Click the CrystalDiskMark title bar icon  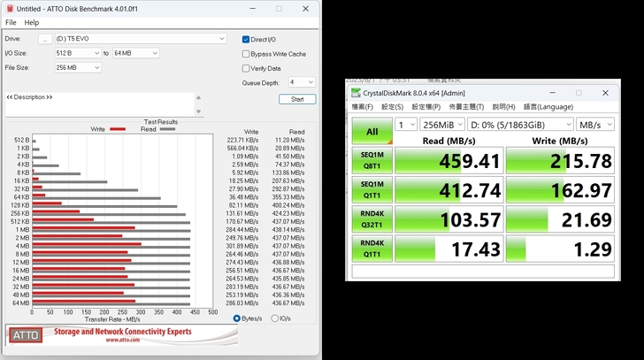point(356,92)
